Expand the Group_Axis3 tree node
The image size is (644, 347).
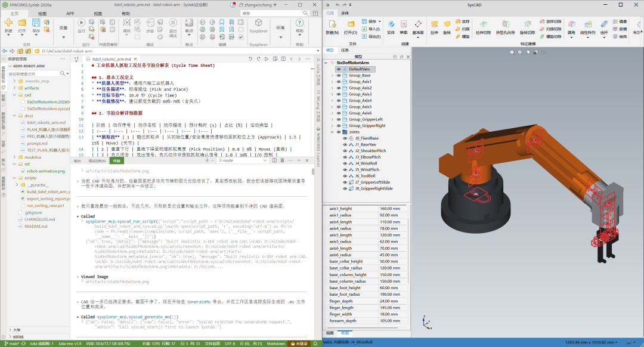pyautogui.click(x=332, y=94)
